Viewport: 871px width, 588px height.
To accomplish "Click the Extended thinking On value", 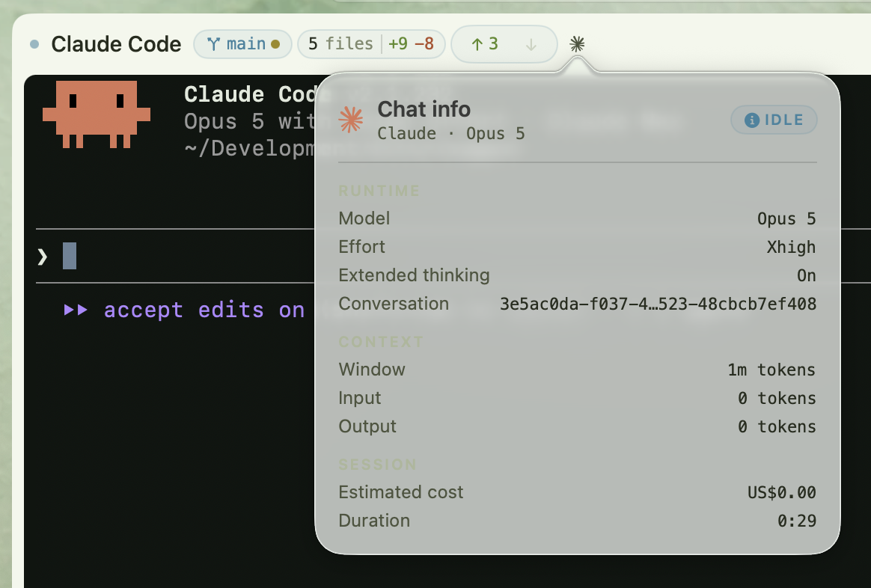I will click(807, 276).
